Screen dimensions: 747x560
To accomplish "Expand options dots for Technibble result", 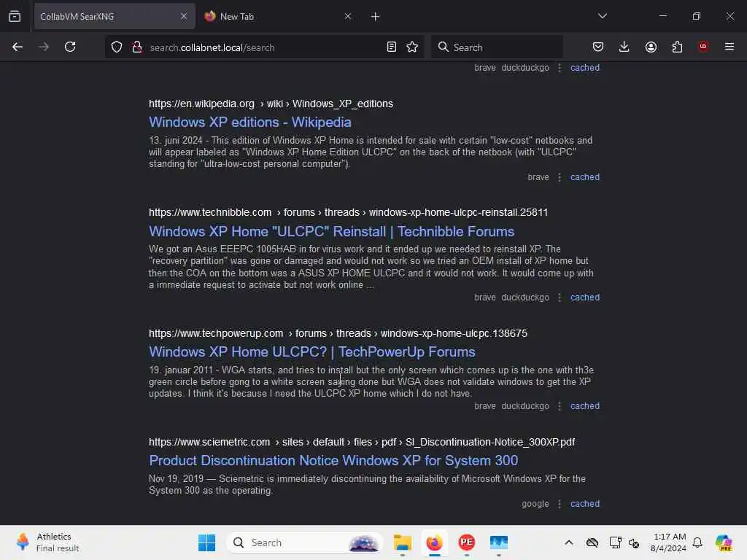I will [x=560, y=297].
